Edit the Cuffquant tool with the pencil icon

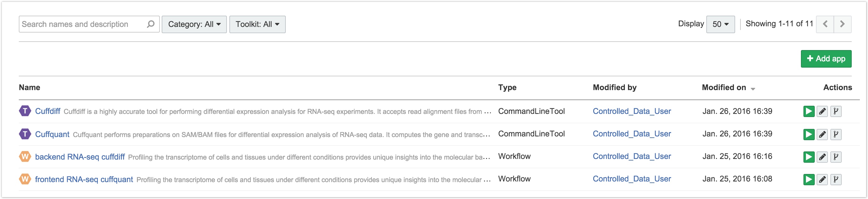click(x=822, y=134)
